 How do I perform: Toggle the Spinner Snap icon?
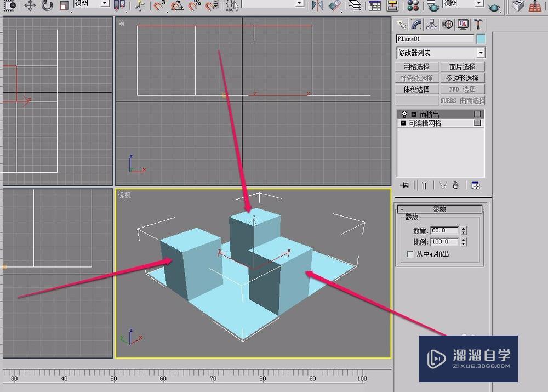click(x=212, y=5)
